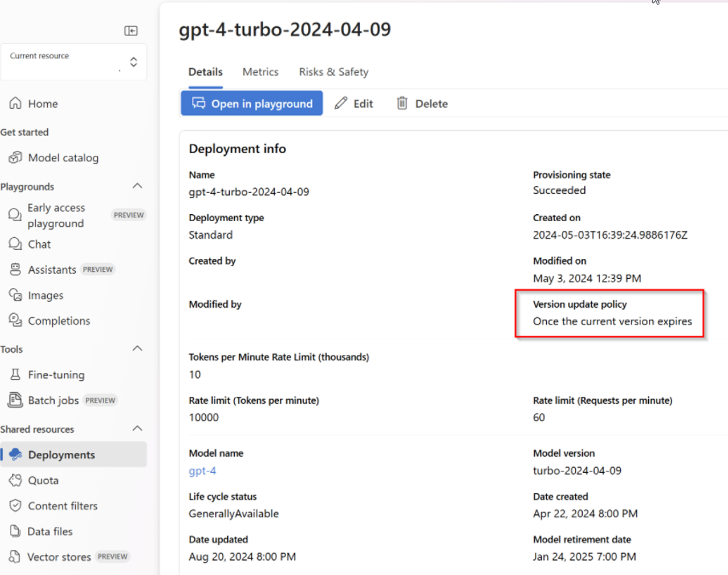Click the deployment title gpt-4-turbo-2024-04-09

click(x=285, y=29)
